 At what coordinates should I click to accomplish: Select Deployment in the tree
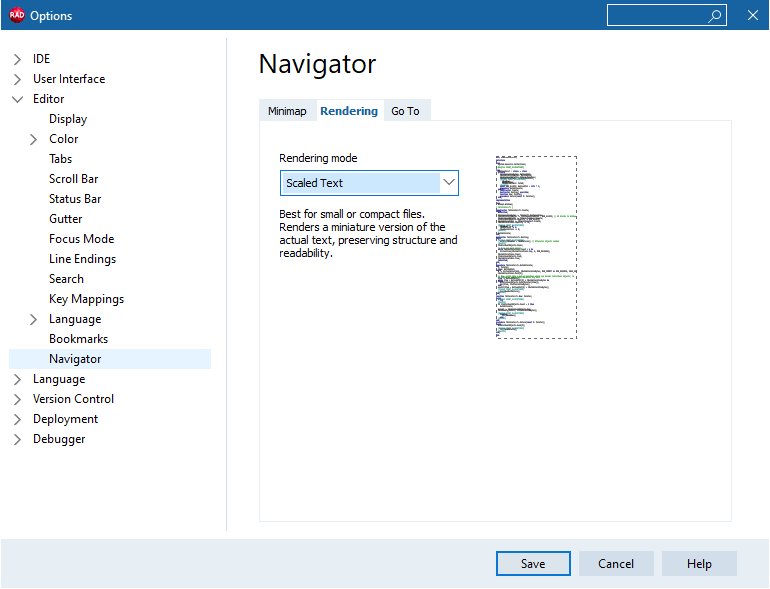pos(65,419)
